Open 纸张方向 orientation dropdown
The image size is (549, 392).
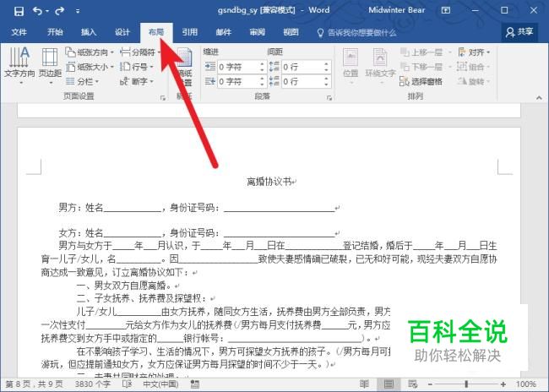point(90,52)
